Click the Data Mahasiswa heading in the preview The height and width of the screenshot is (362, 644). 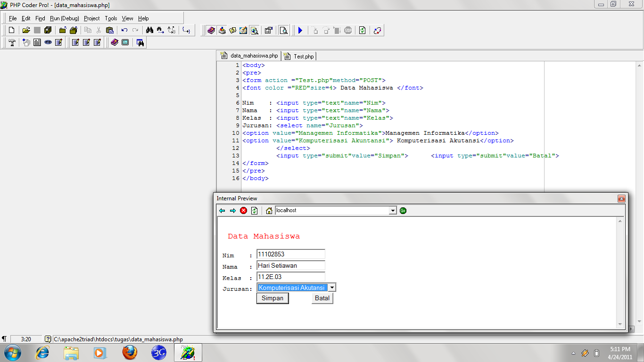(264, 236)
